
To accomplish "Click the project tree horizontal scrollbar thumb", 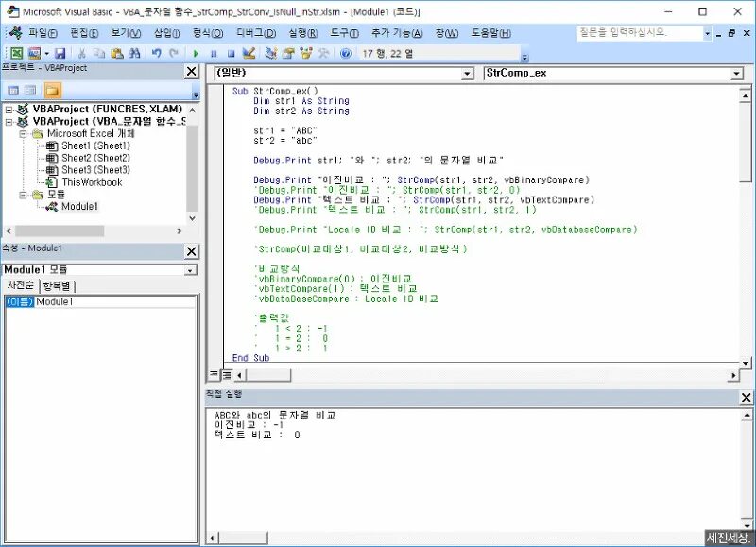I will 60,231.
